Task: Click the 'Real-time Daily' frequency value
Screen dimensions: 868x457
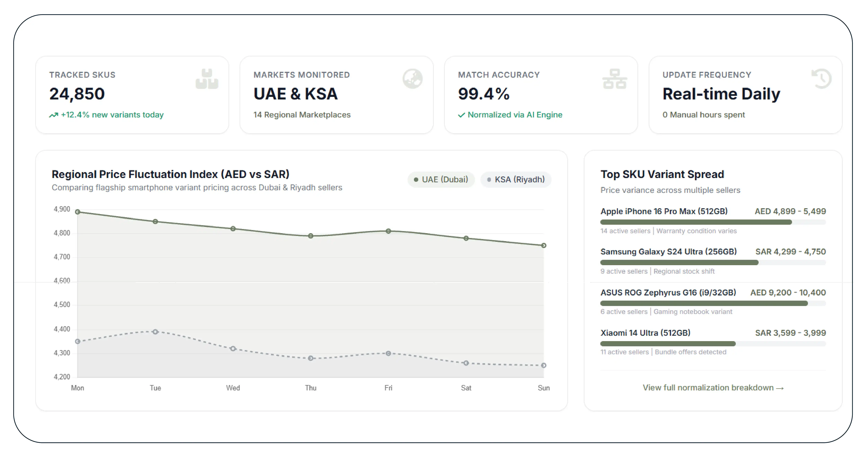Action: pyautogui.click(x=721, y=94)
